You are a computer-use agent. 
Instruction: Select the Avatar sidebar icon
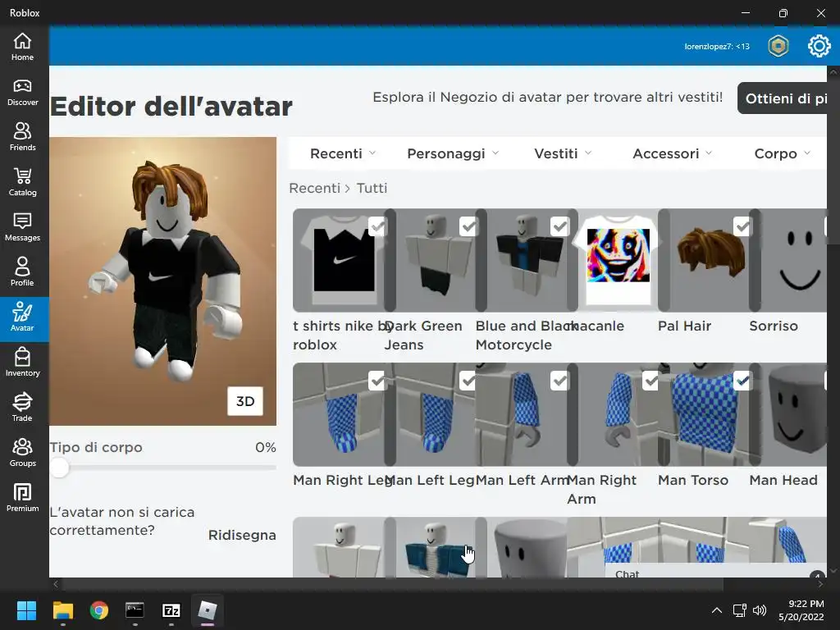tap(22, 317)
